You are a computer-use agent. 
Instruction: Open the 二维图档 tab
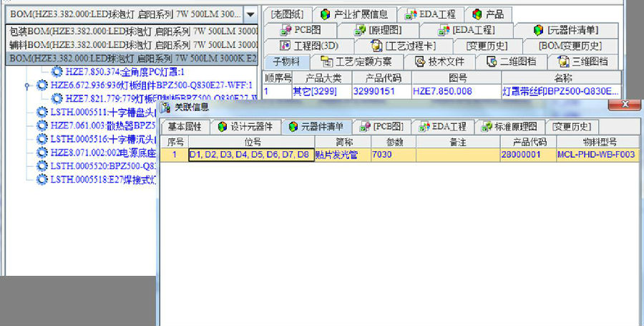[512, 62]
